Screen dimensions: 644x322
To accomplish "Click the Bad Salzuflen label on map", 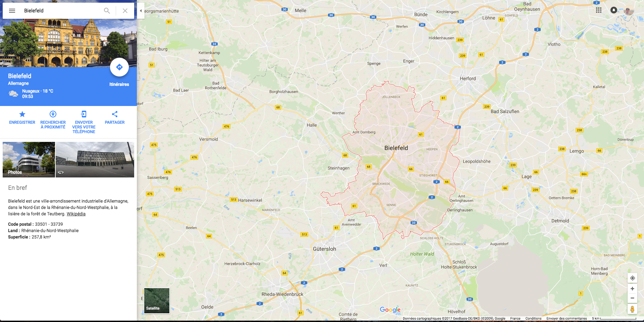I will [x=505, y=111].
